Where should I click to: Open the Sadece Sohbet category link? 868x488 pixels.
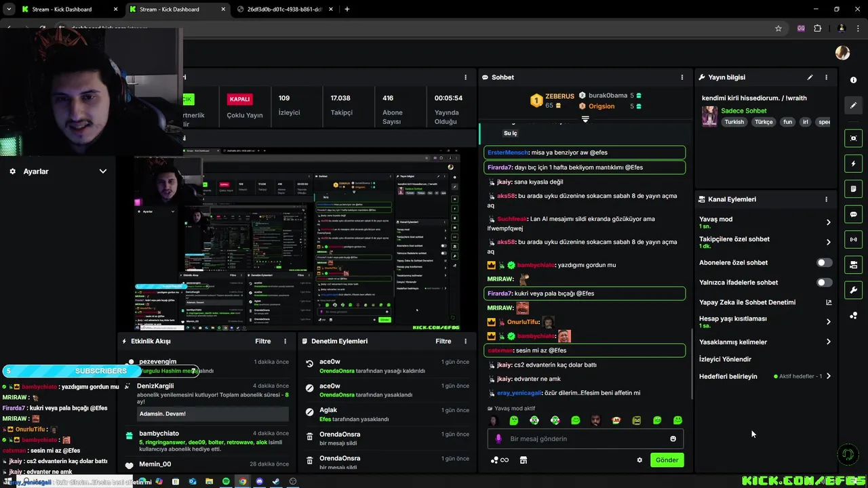[x=744, y=110]
